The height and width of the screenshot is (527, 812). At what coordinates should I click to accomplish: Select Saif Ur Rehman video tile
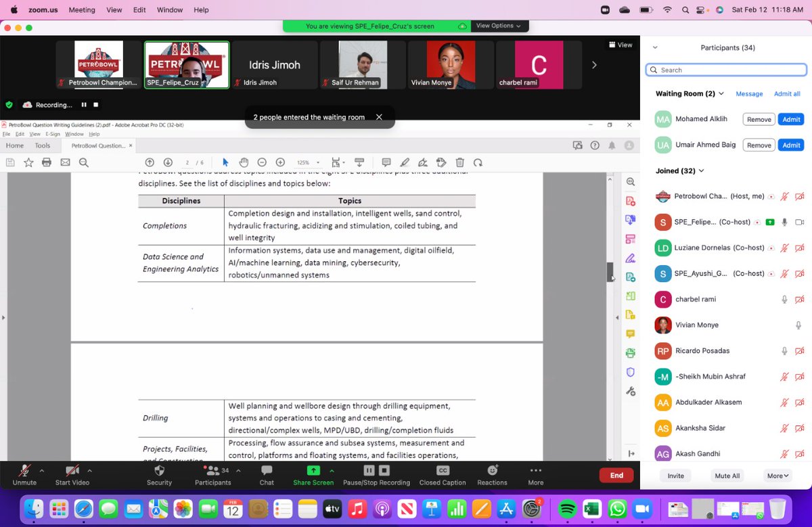click(363, 65)
